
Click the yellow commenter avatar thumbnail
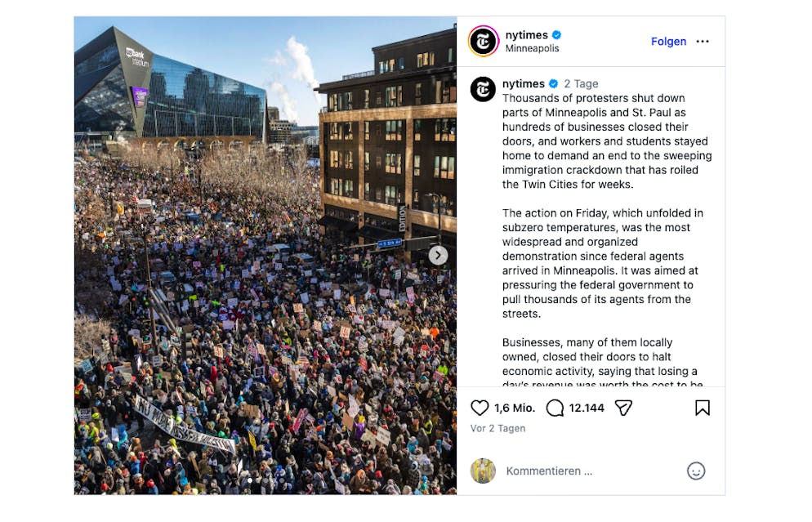tap(484, 471)
